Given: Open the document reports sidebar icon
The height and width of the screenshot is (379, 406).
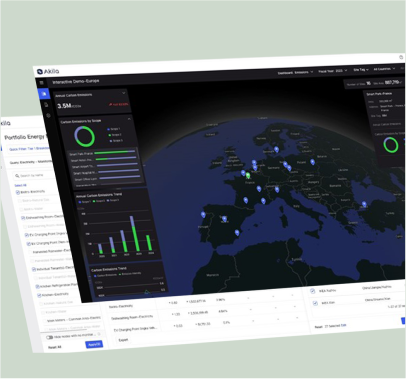Looking at the screenshot, I should tap(46, 105).
